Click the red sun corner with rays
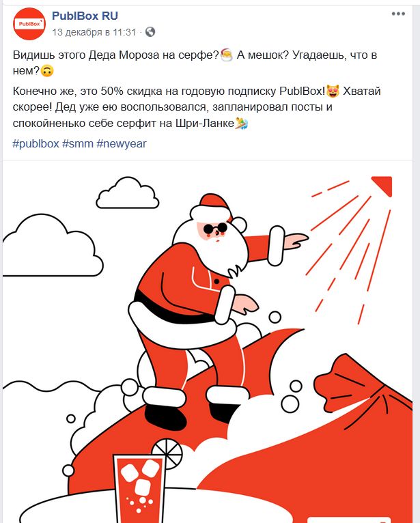This screenshot has height=523, width=420. click(382, 186)
